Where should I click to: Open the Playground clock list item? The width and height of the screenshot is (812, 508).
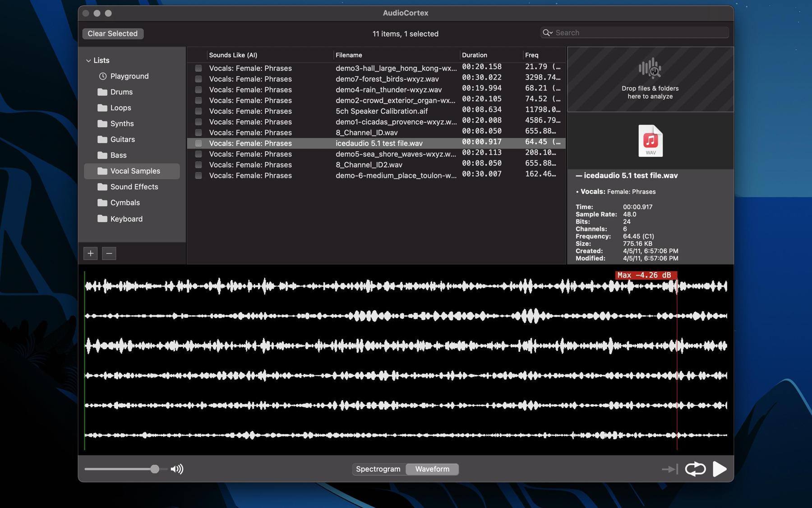click(x=129, y=76)
